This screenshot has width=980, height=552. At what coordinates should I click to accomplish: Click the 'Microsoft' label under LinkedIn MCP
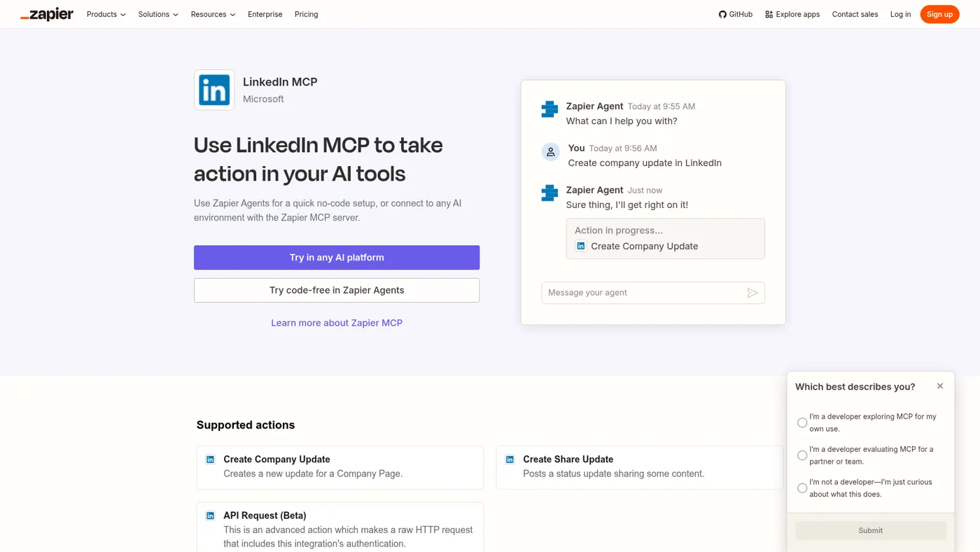263,99
